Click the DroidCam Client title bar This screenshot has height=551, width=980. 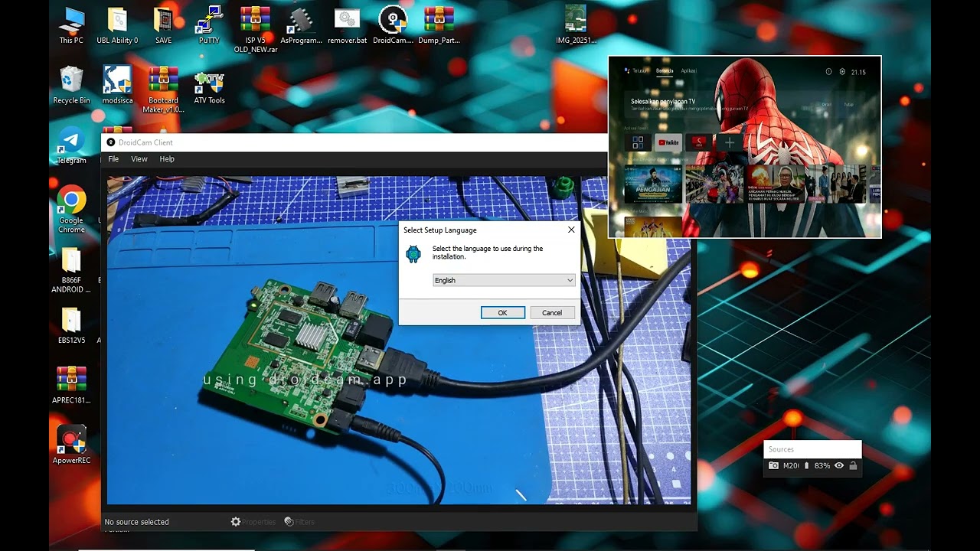tap(355, 142)
